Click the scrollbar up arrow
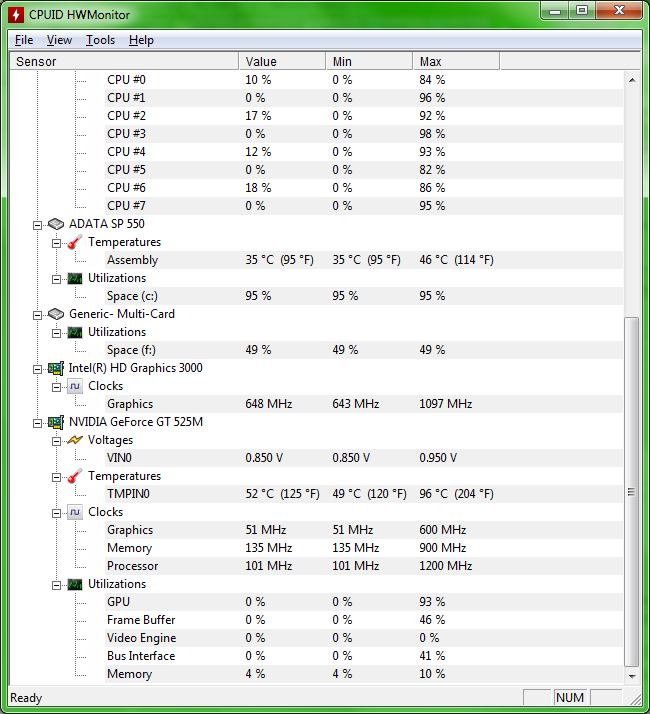Viewport: 650px width, 714px height. [x=631, y=78]
